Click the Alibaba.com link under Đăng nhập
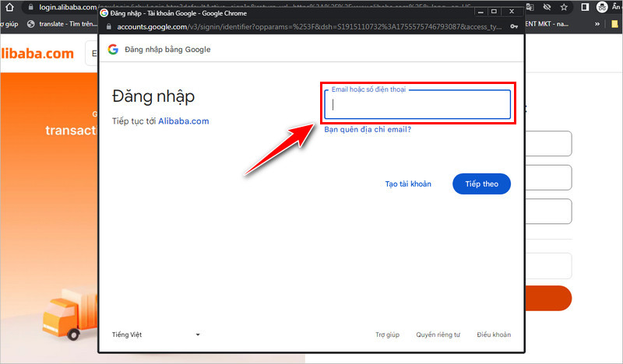623x364 pixels. 184,121
